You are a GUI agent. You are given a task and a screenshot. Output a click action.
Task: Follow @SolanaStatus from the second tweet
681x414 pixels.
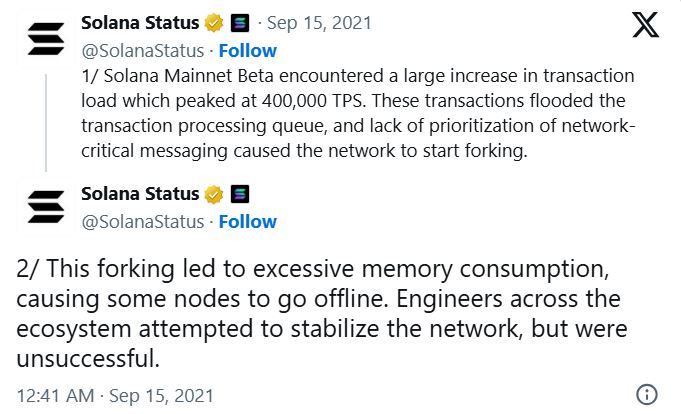(248, 222)
